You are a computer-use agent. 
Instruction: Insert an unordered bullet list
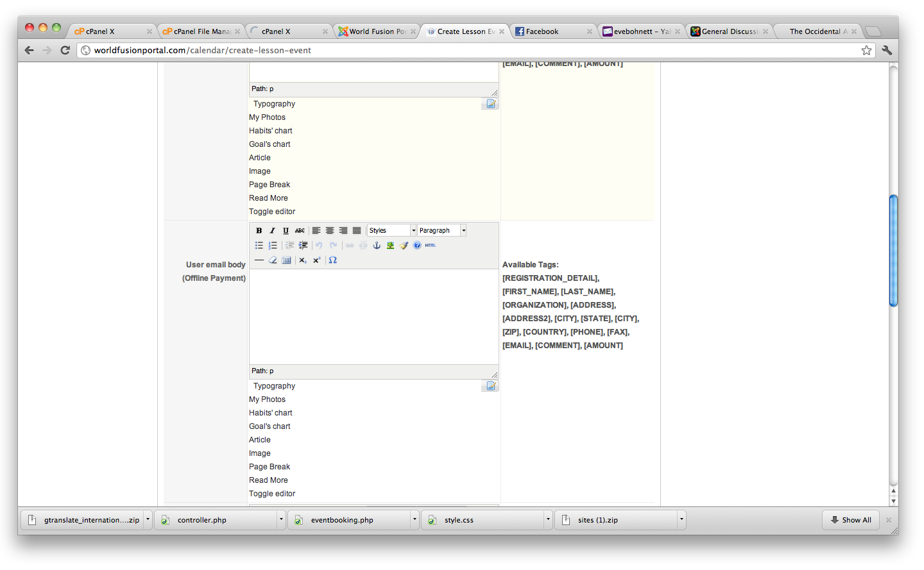259,245
